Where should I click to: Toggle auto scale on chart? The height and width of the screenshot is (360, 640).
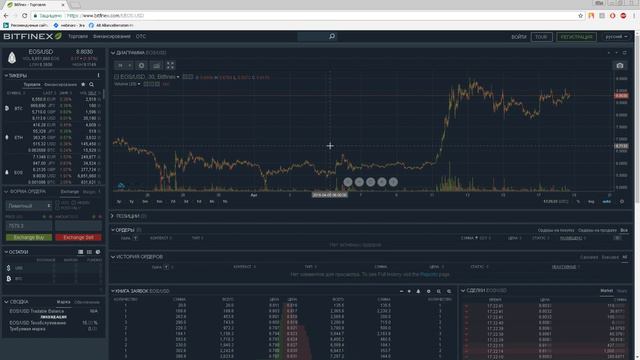[607, 202]
